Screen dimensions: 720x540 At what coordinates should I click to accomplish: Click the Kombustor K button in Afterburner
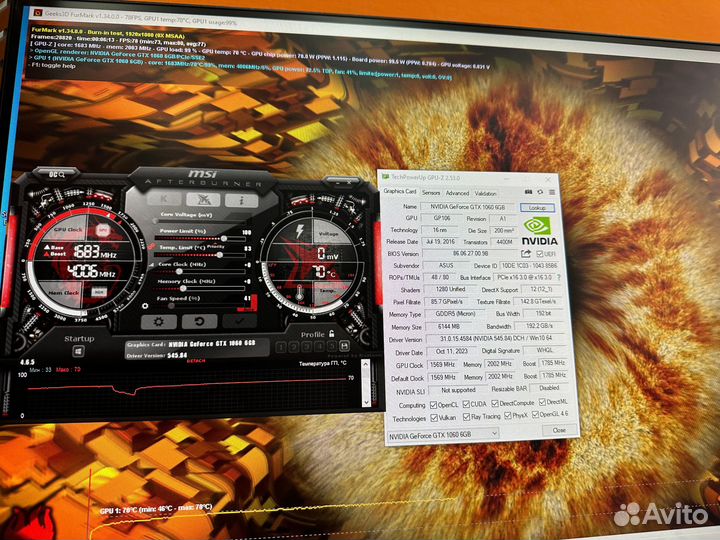(x=164, y=199)
